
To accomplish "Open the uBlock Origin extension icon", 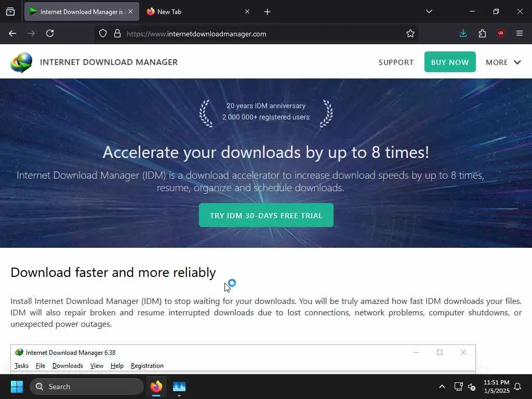I will click(x=501, y=33).
